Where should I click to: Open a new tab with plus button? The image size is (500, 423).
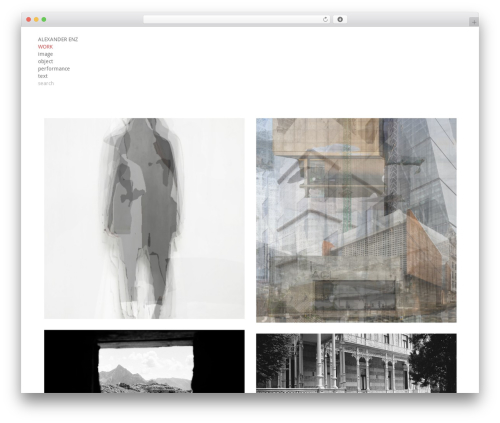pyautogui.click(x=474, y=22)
